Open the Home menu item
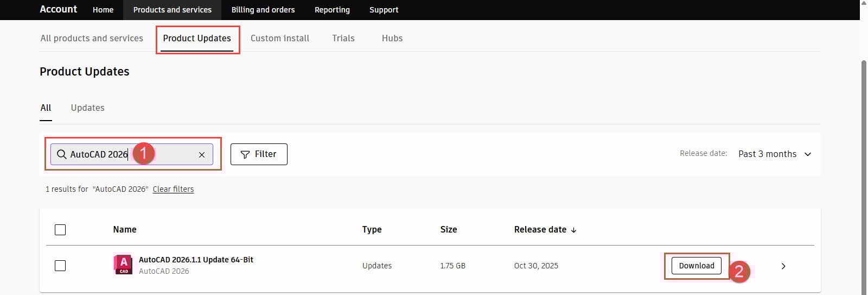This screenshot has height=295, width=868. tap(103, 10)
